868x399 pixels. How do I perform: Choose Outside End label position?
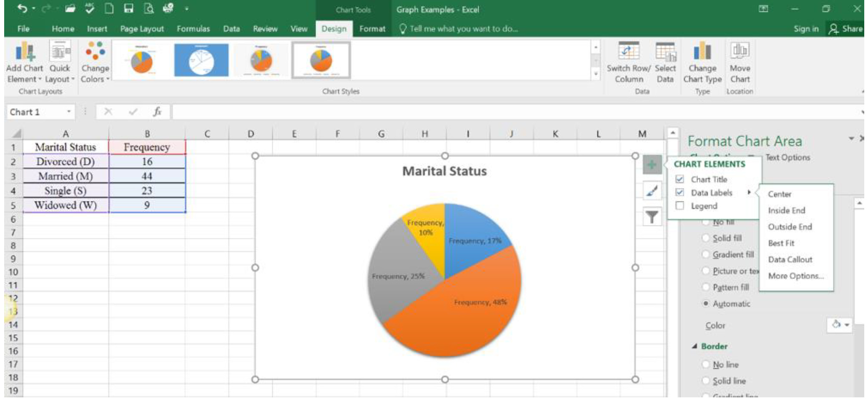[790, 227]
